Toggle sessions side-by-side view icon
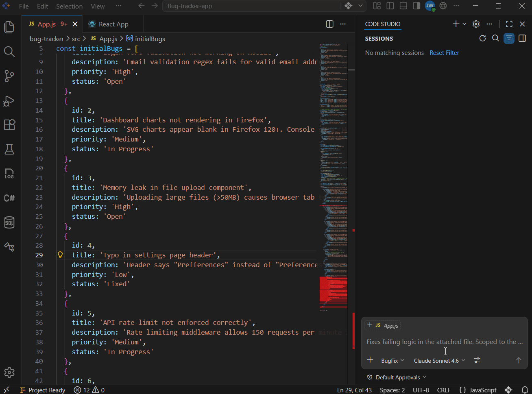 click(x=522, y=38)
